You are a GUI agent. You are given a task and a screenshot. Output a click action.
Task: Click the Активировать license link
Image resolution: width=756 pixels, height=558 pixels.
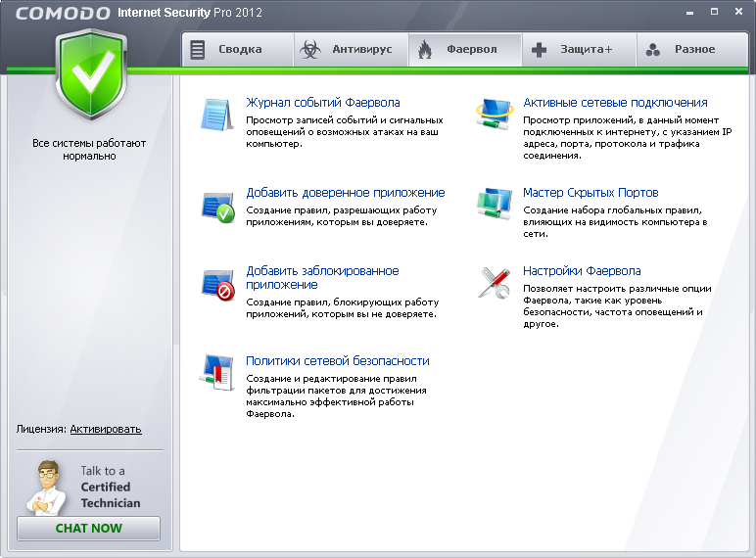click(x=106, y=429)
